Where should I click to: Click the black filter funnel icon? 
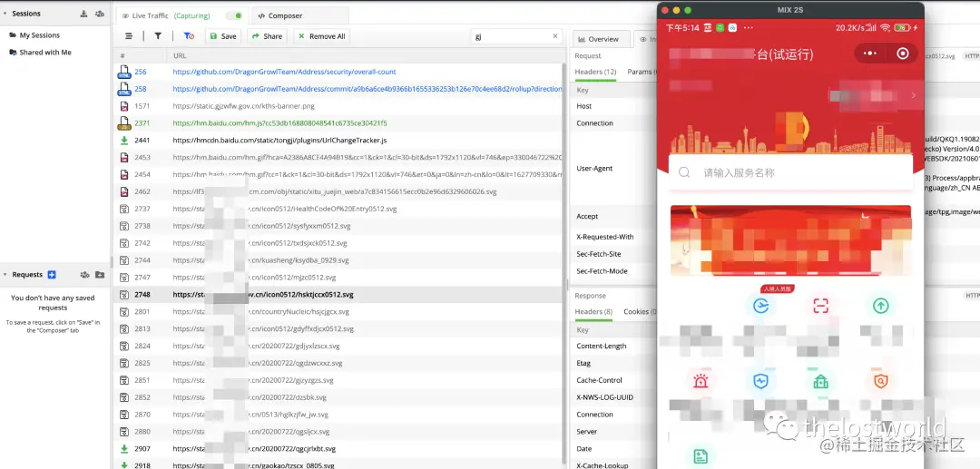[x=158, y=36]
